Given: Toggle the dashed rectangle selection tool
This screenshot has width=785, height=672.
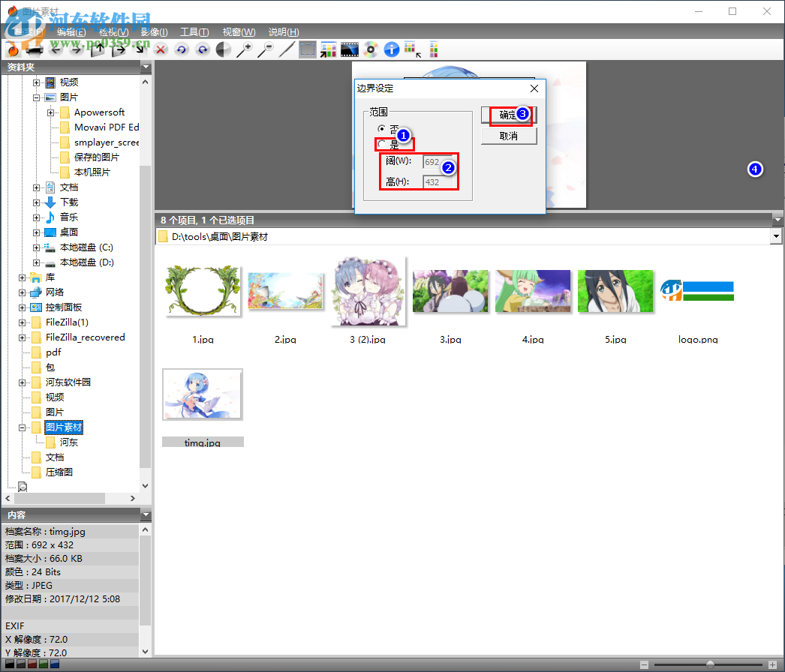Looking at the screenshot, I should pyautogui.click(x=308, y=49).
